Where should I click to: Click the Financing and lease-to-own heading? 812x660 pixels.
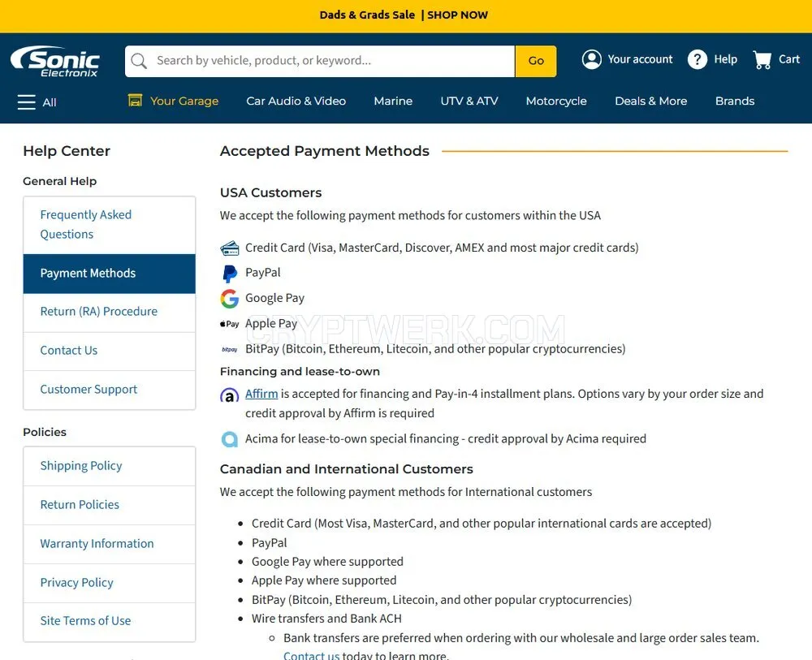coord(300,372)
